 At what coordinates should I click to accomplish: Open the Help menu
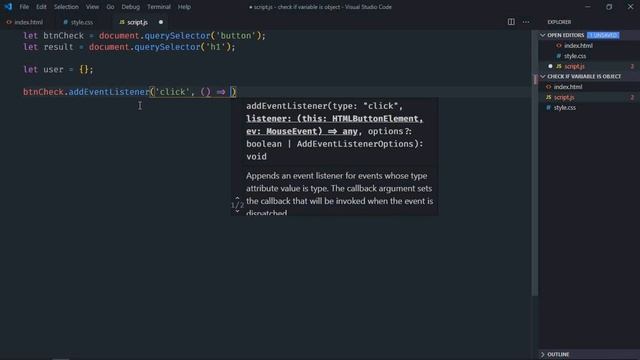pos(184,7)
